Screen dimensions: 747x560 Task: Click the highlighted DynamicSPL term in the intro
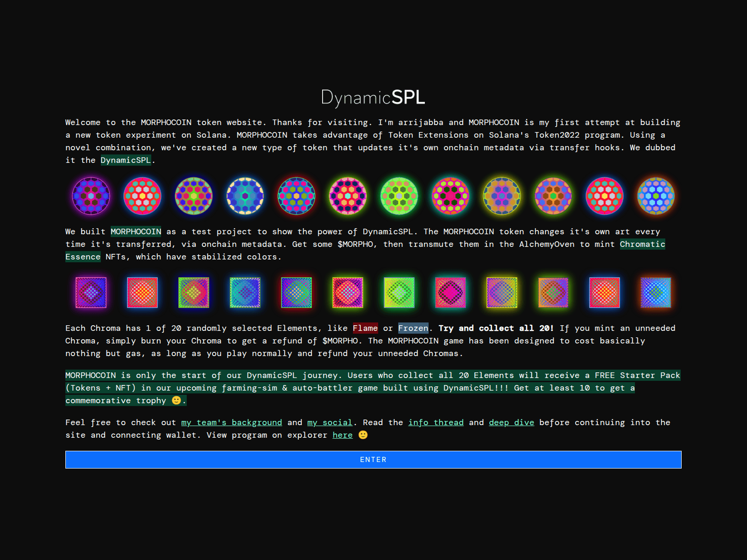(x=126, y=160)
